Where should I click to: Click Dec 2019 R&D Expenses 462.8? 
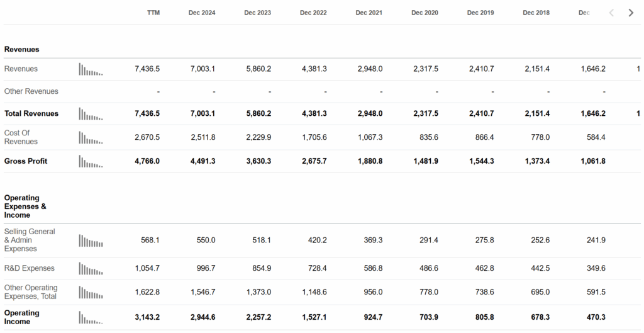485,268
